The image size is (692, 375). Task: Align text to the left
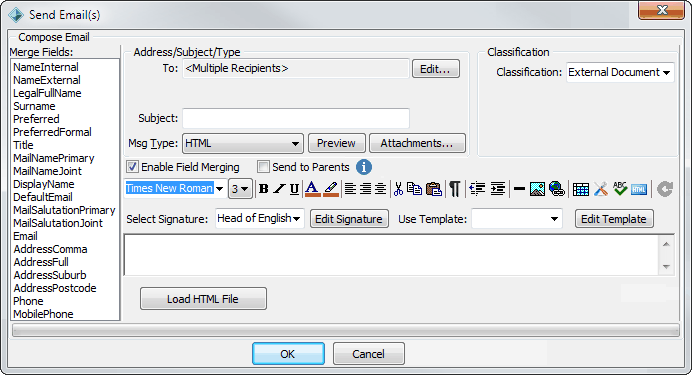[350, 189]
